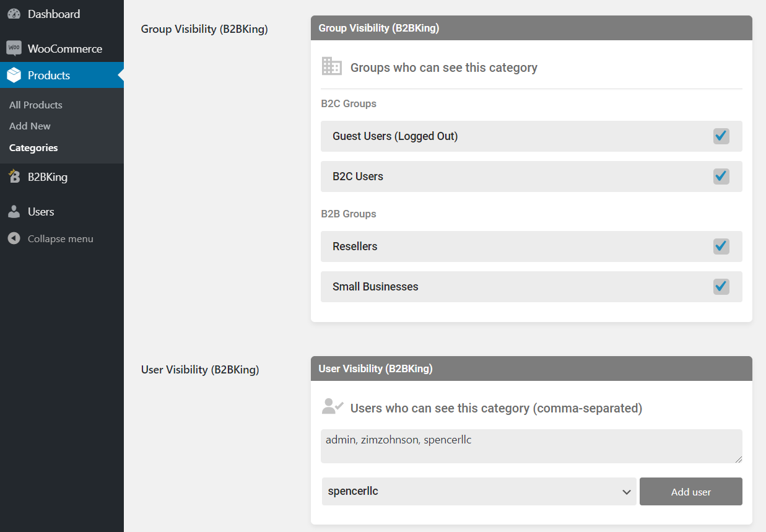
Task: Click the user-check icon beside Users heading
Action: coord(333,406)
